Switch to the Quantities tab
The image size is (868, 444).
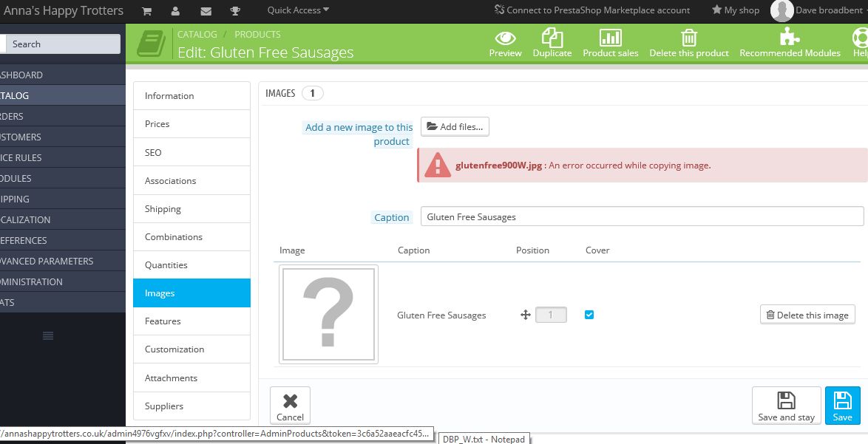click(x=191, y=265)
